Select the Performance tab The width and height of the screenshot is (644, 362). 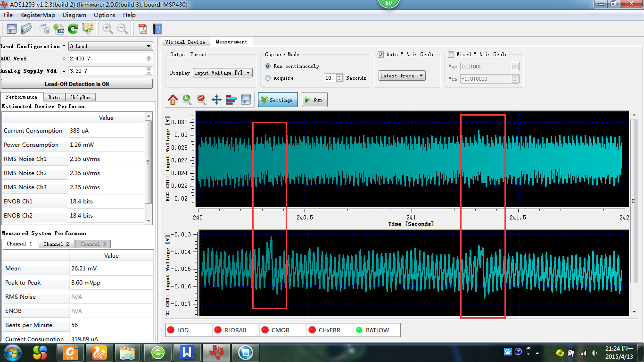point(22,97)
